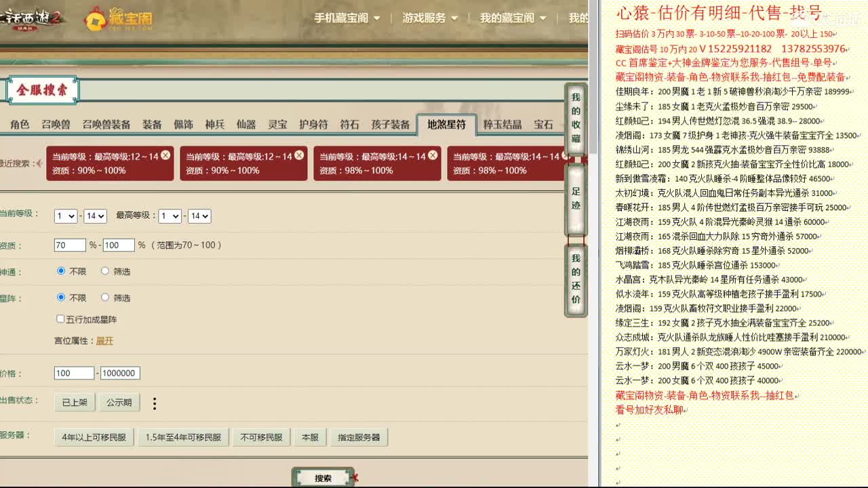Switch to 装备 tab
The width and height of the screenshot is (868, 488).
[x=152, y=124]
